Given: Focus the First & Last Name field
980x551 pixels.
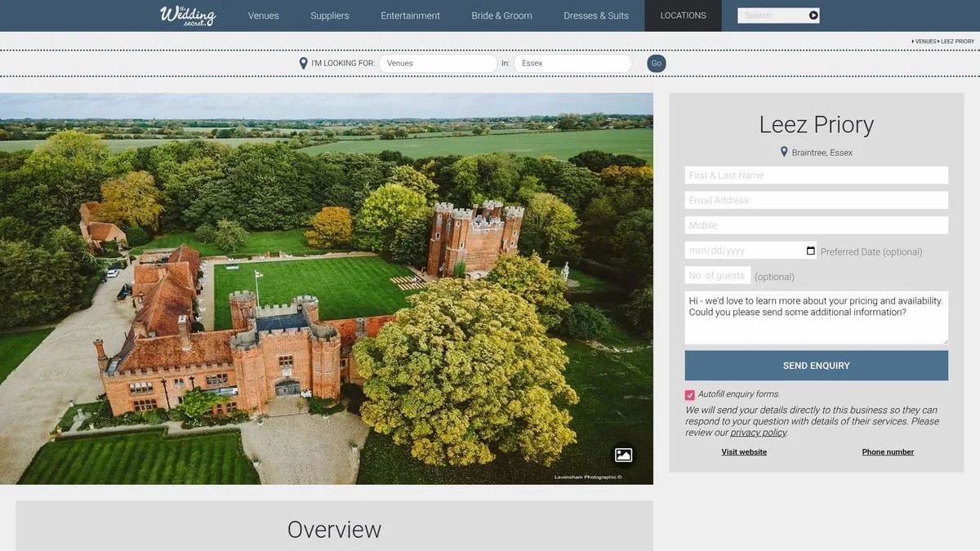Looking at the screenshot, I should click(817, 176).
